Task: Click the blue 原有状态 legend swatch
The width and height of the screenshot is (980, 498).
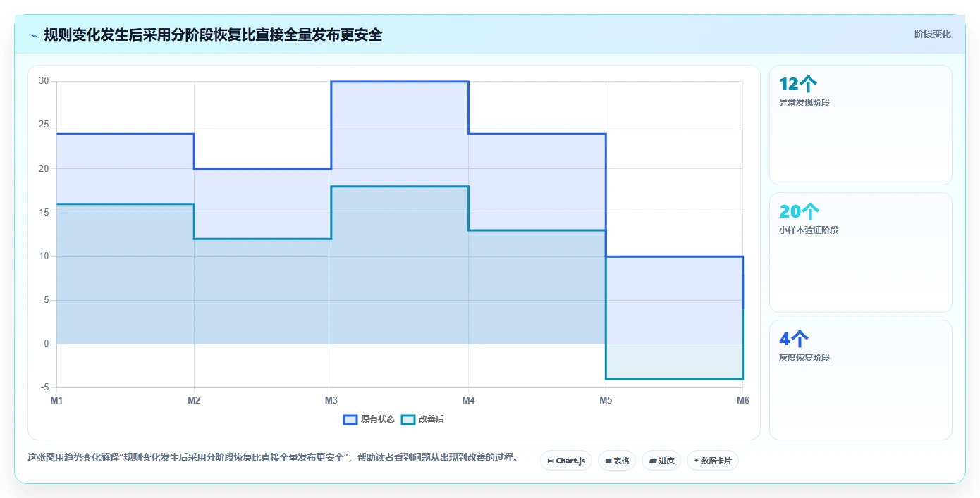Action: click(350, 419)
